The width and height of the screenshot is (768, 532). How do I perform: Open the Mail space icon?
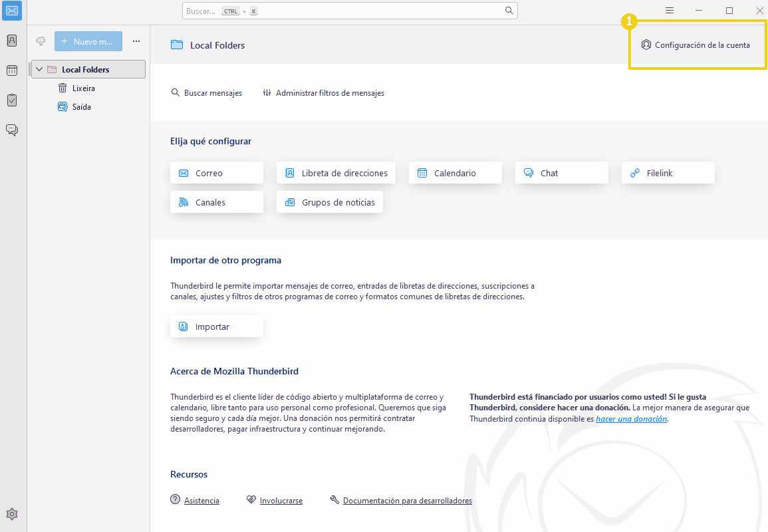12,11
